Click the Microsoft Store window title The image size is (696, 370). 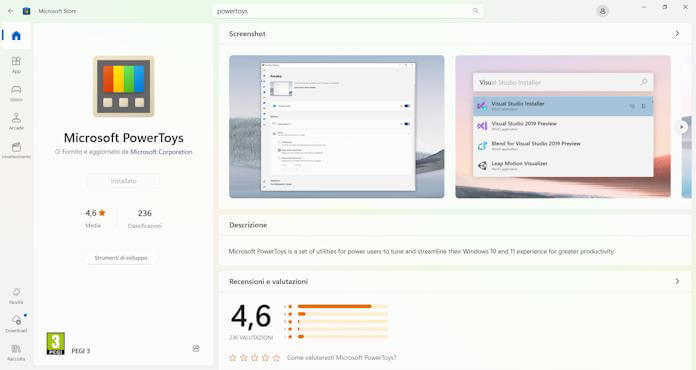57,11
